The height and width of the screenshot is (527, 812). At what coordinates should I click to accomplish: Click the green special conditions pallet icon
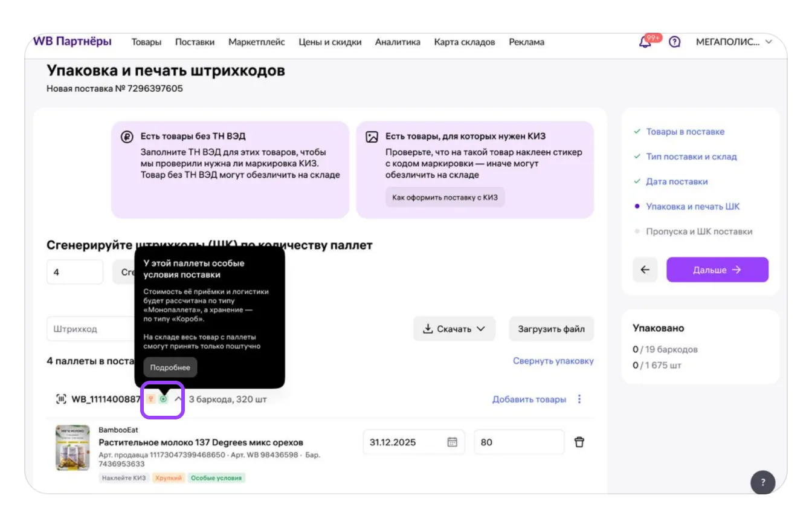[x=163, y=399]
